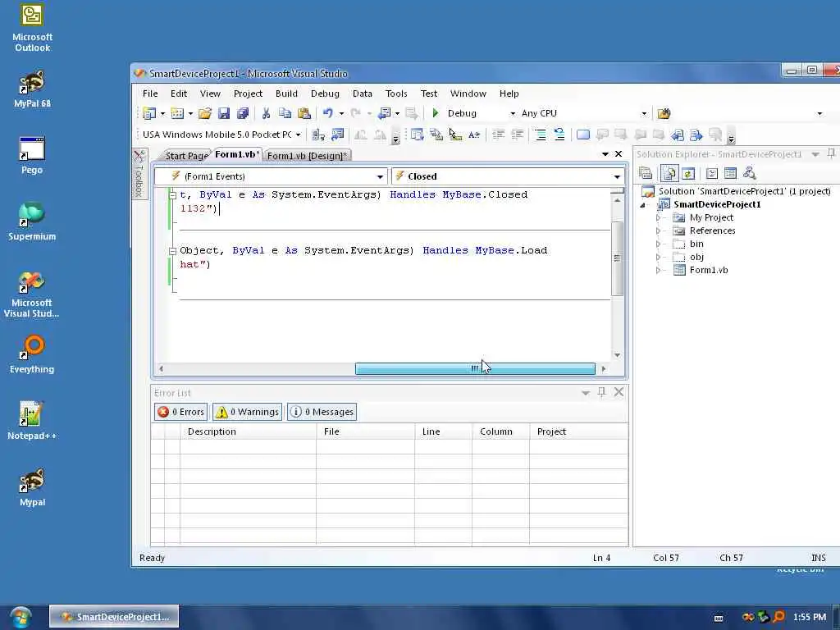This screenshot has width=840, height=630.
Task: Toggle auto hide pin on Solution Explorer
Action: tap(831, 153)
